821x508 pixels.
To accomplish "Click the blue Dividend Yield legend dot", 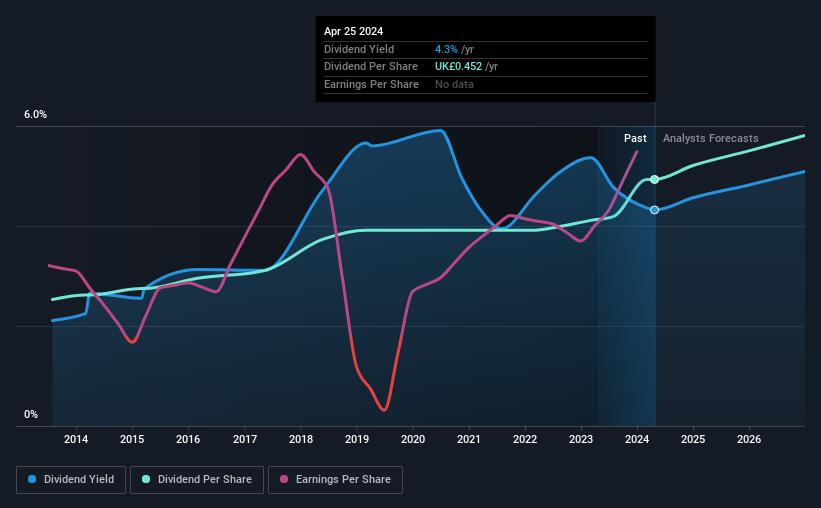I will (x=32, y=479).
